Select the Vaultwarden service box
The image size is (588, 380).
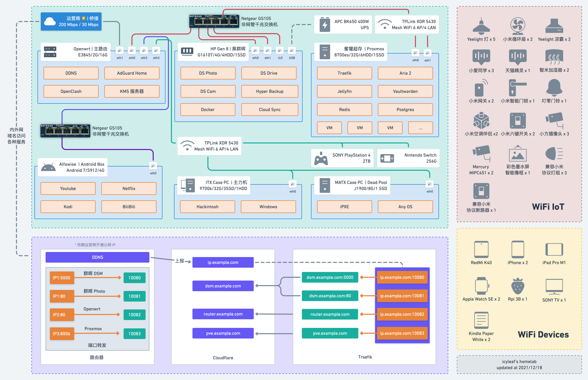(405, 91)
